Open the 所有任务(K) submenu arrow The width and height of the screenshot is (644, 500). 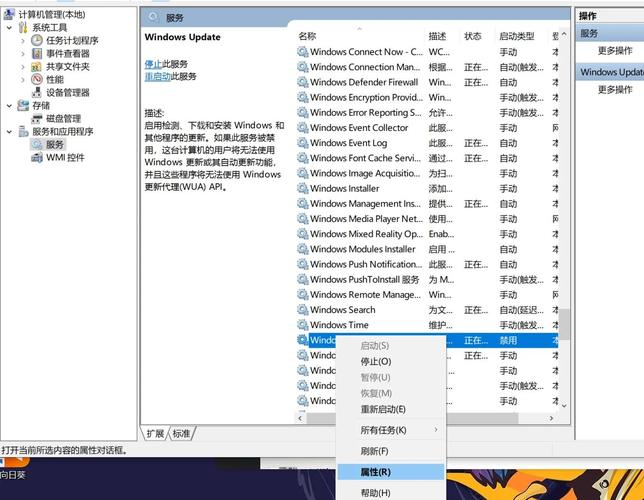point(436,430)
